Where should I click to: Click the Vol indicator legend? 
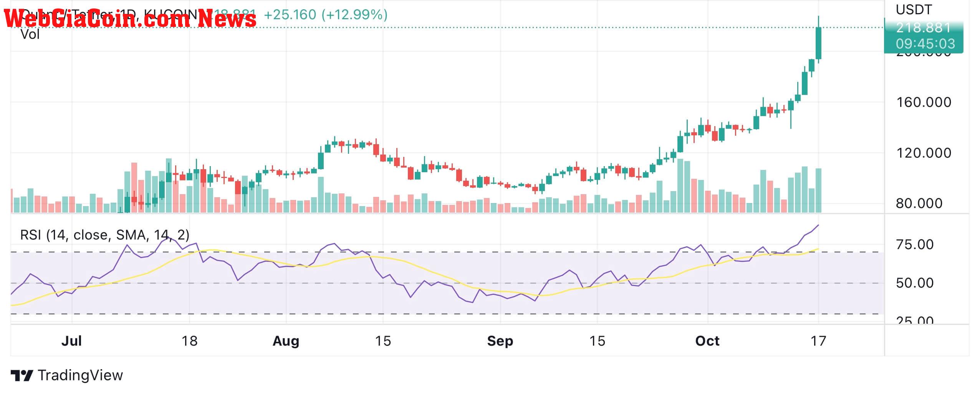pyautogui.click(x=30, y=35)
